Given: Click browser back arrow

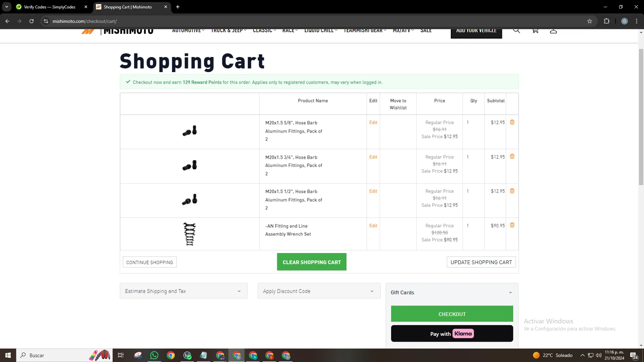Looking at the screenshot, I should click(7, 21).
